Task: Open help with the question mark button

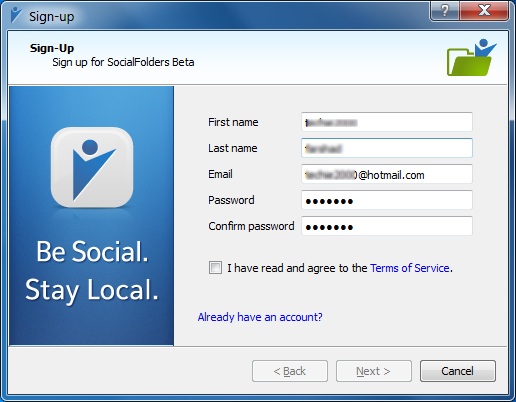Action: click(445, 11)
